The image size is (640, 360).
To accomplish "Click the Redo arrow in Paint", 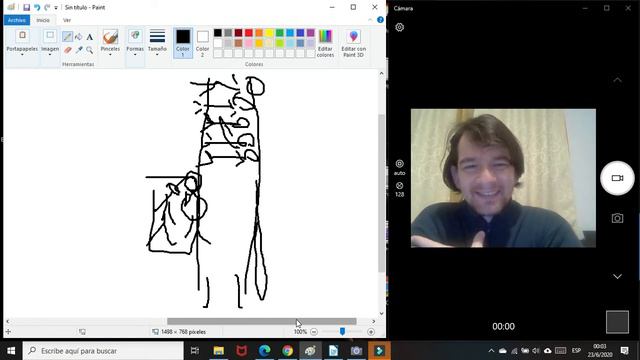I will click(x=47, y=7).
